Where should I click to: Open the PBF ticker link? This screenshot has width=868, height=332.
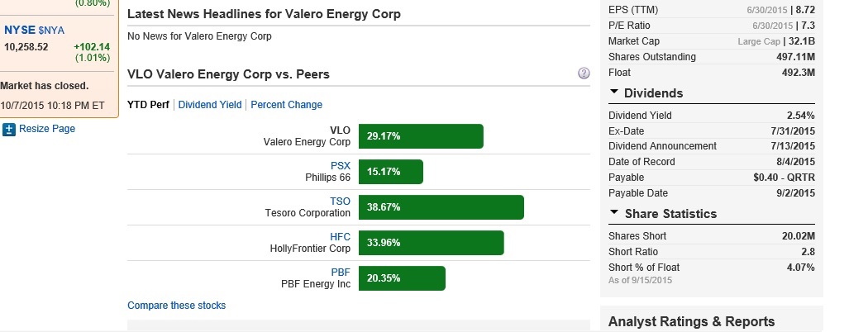[341, 272]
